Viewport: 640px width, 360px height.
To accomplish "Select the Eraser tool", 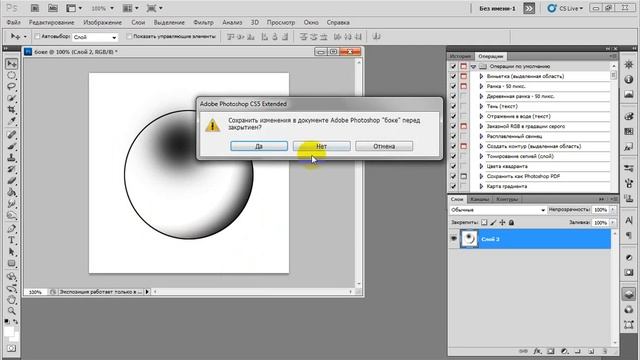I will point(11,181).
